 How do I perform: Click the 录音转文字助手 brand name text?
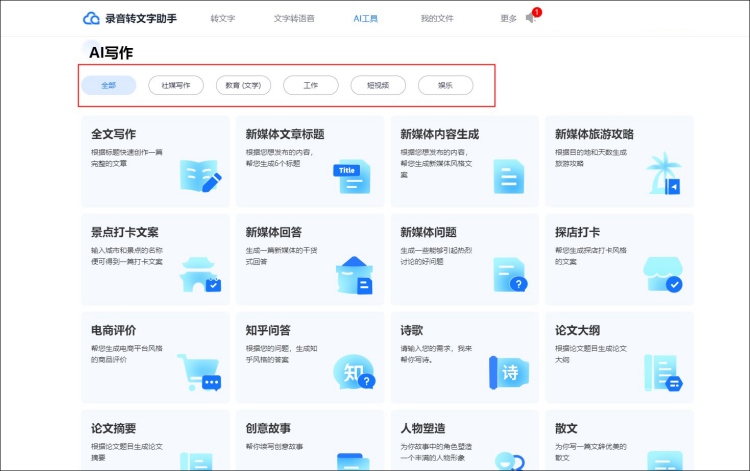tap(141, 19)
